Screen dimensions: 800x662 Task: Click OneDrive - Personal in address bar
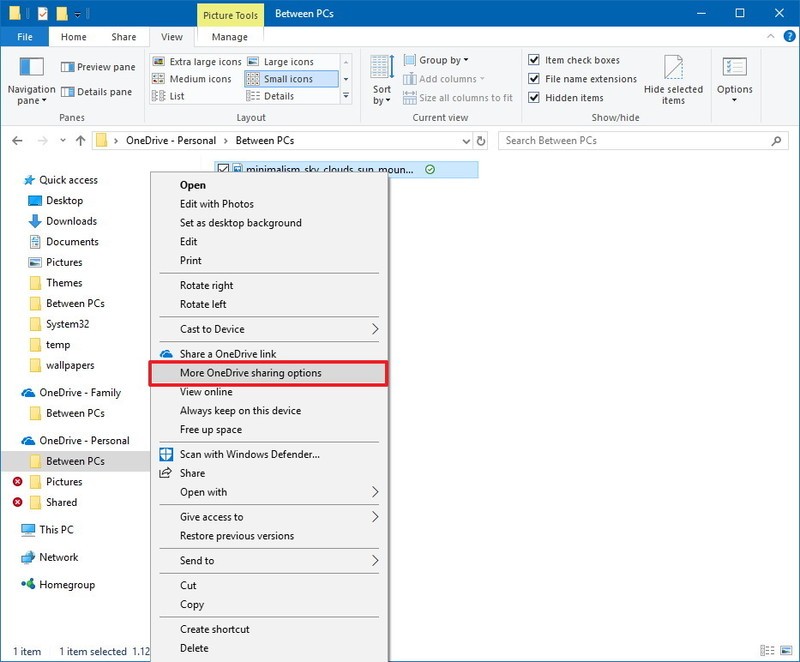point(171,140)
